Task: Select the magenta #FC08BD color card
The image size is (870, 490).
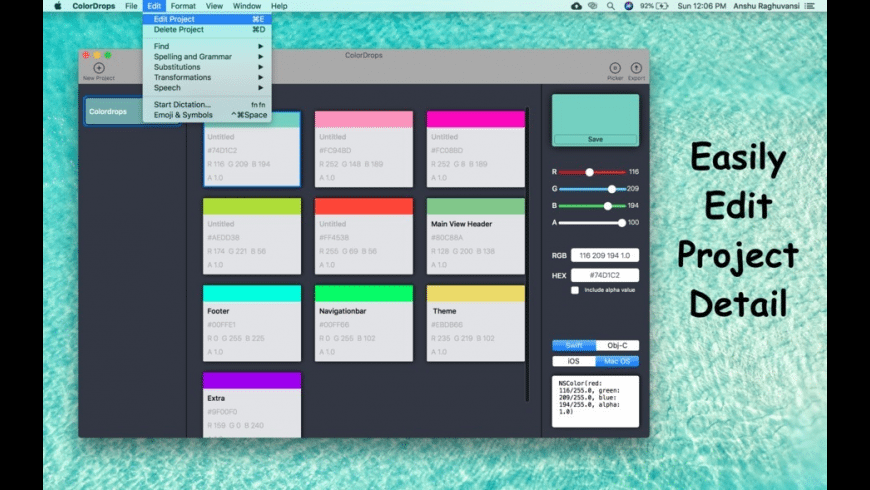Action: tap(476, 149)
